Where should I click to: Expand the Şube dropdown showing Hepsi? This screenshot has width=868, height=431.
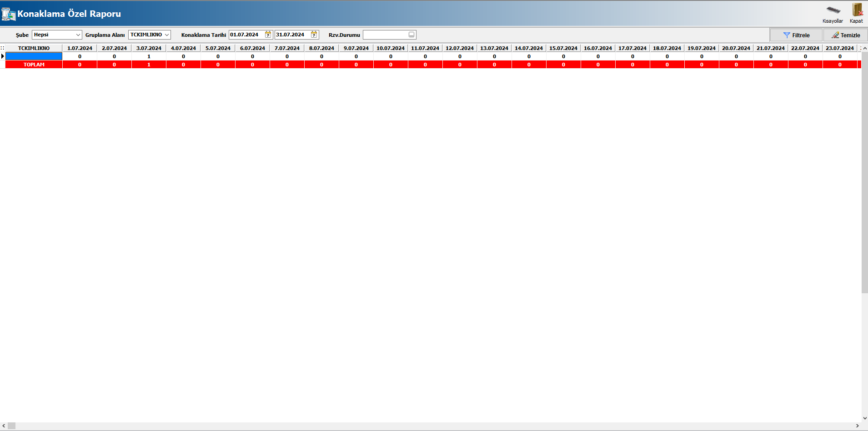(x=78, y=35)
